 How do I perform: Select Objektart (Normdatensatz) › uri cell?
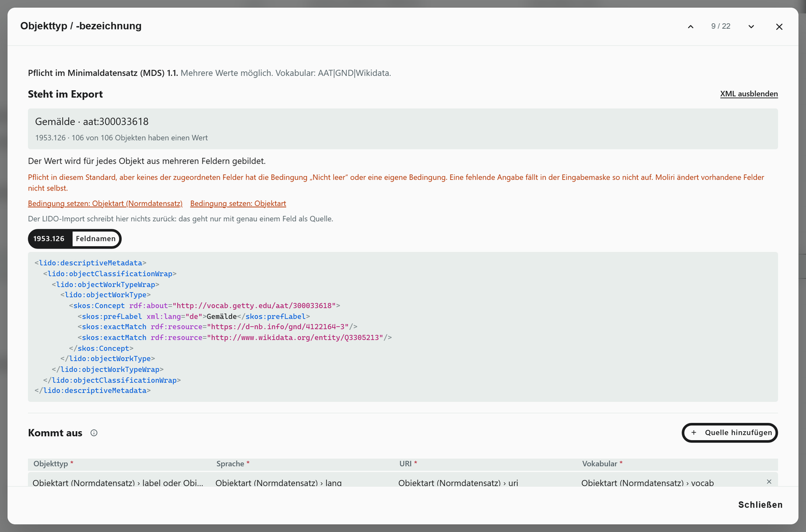(458, 483)
